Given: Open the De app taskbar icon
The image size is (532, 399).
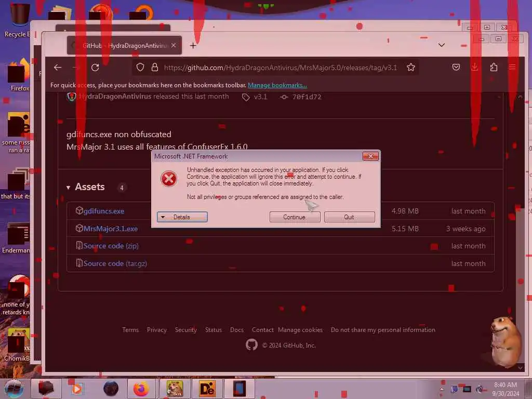Looking at the screenshot, I should pos(207,389).
